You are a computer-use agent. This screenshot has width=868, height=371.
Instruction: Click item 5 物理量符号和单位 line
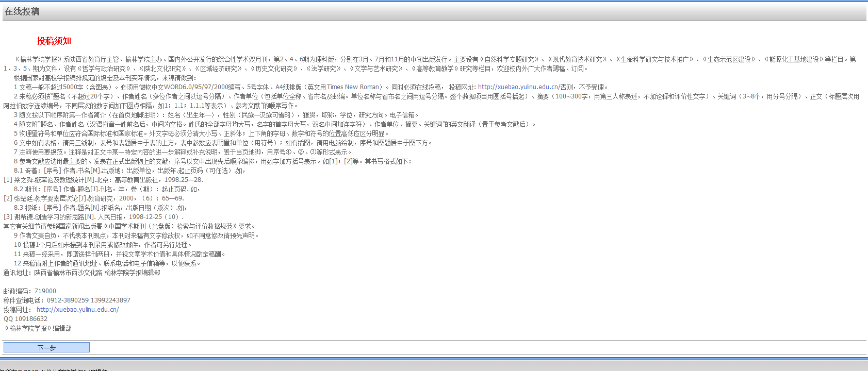(203, 133)
